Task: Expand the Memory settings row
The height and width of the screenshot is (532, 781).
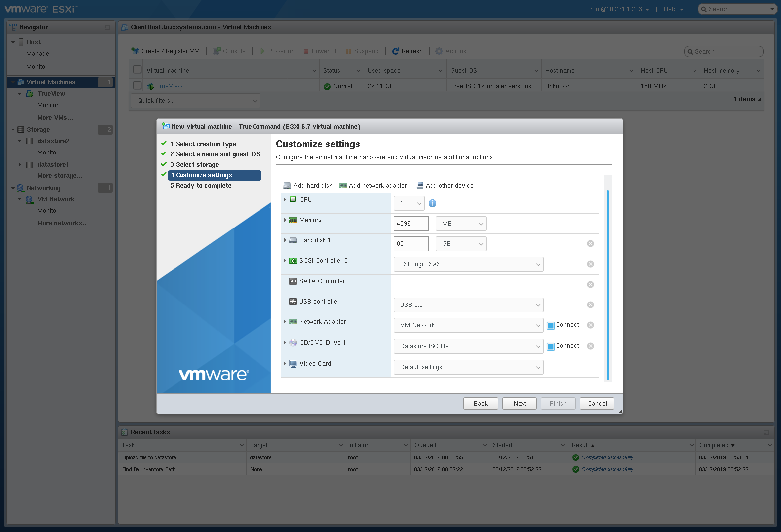Action: [285, 220]
